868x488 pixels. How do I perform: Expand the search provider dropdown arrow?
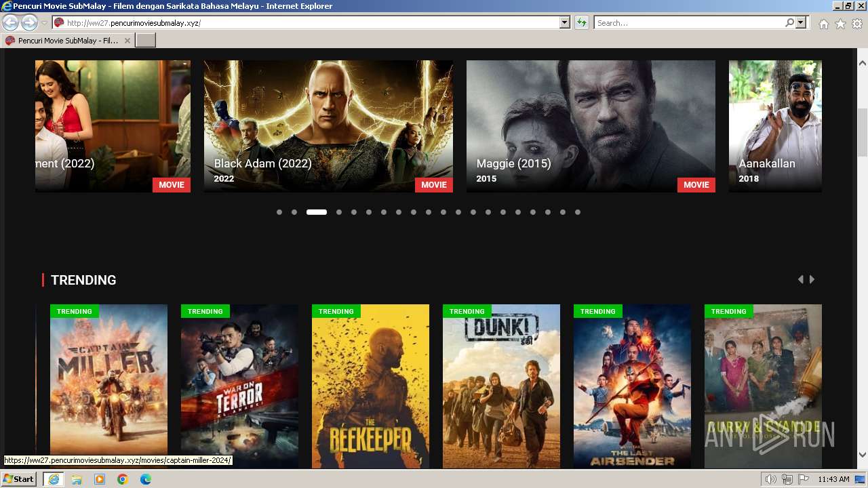click(801, 22)
